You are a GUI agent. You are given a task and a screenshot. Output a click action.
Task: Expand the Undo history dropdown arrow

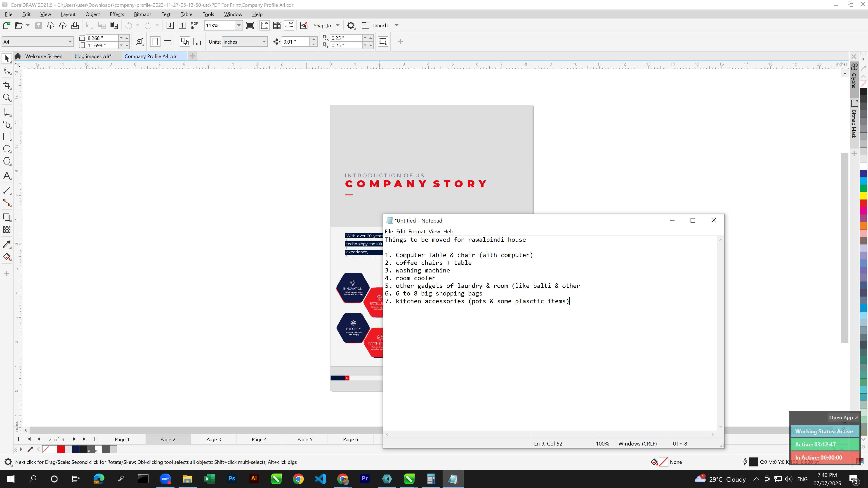pos(137,25)
